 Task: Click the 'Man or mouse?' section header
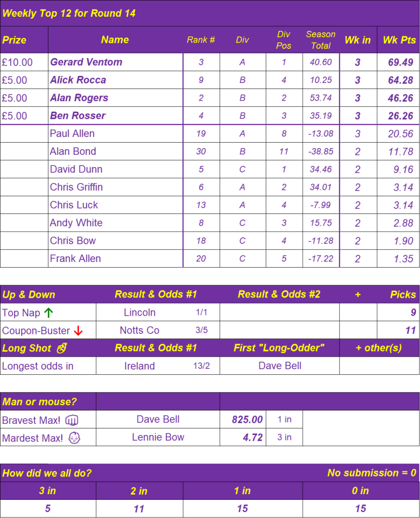tap(39, 402)
